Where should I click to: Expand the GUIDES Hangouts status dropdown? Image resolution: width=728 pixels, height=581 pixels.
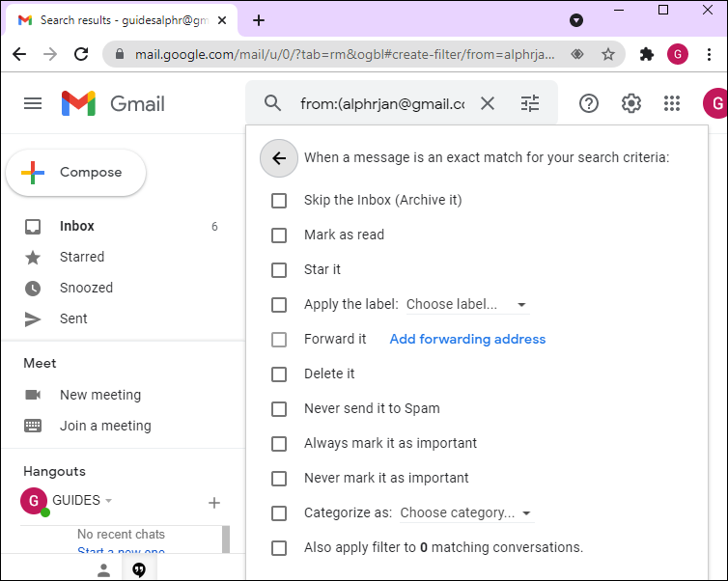[108, 501]
